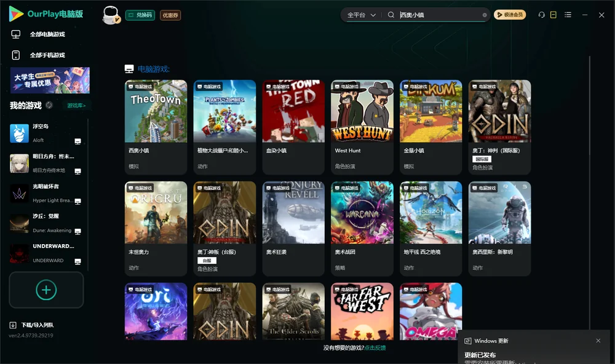The width and height of the screenshot is (615, 364).
Task: Open the 奥西里斯: 新黎明 card
Action: 499,229
